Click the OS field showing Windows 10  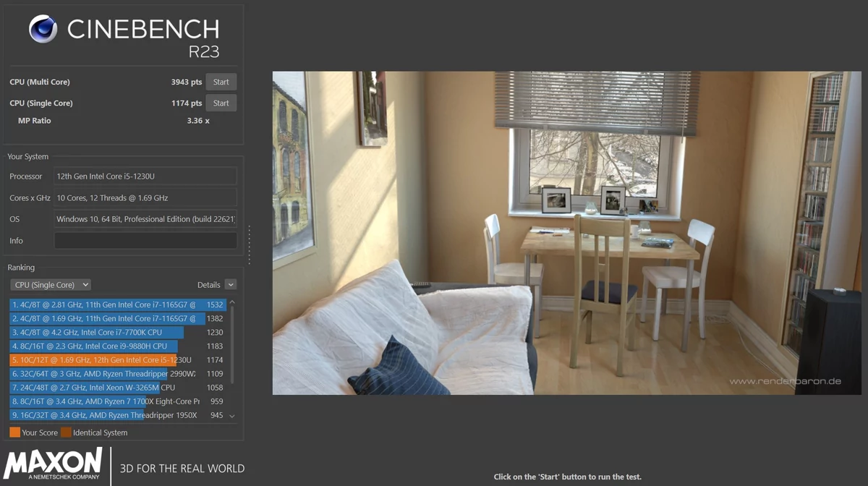(x=145, y=219)
